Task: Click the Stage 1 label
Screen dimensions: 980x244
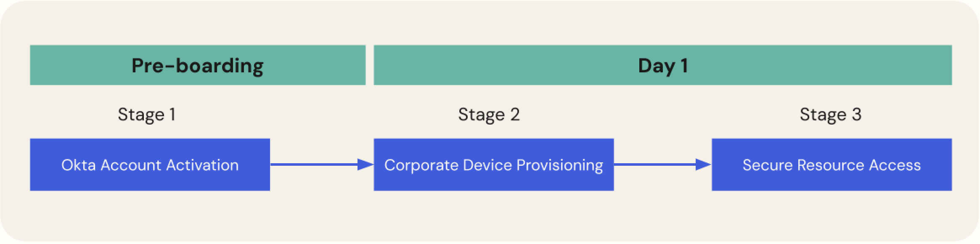Action: point(147,114)
